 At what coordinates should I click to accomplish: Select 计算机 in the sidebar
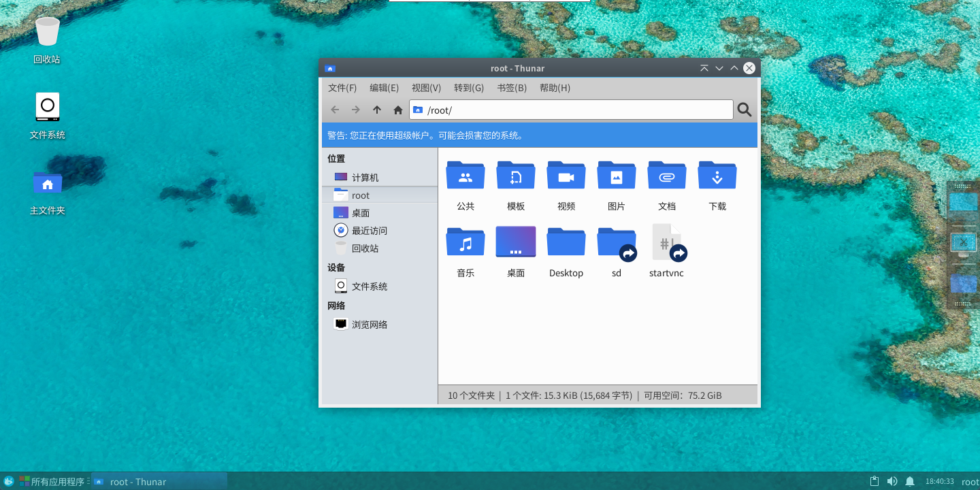tap(365, 178)
